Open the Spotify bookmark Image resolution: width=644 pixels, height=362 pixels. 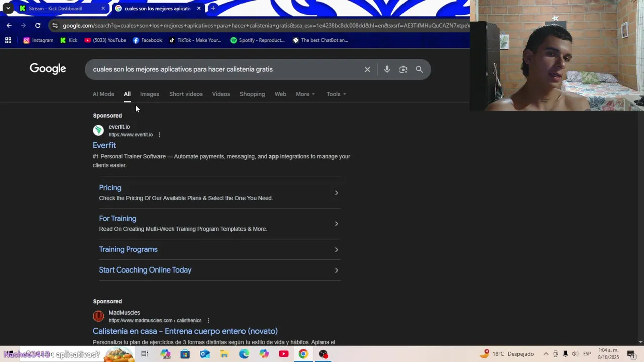coord(258,40)
